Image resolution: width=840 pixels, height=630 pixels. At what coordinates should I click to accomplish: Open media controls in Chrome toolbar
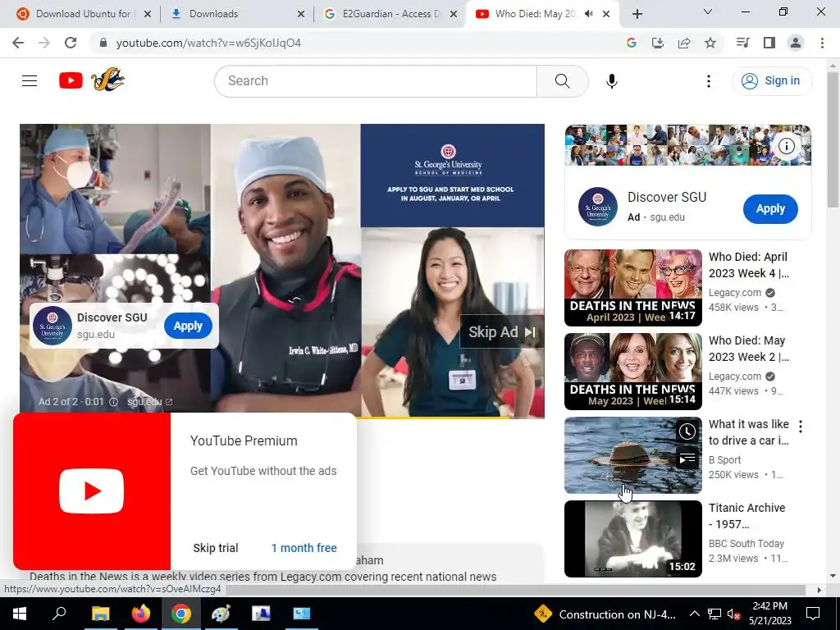click(x=742, y=43)
